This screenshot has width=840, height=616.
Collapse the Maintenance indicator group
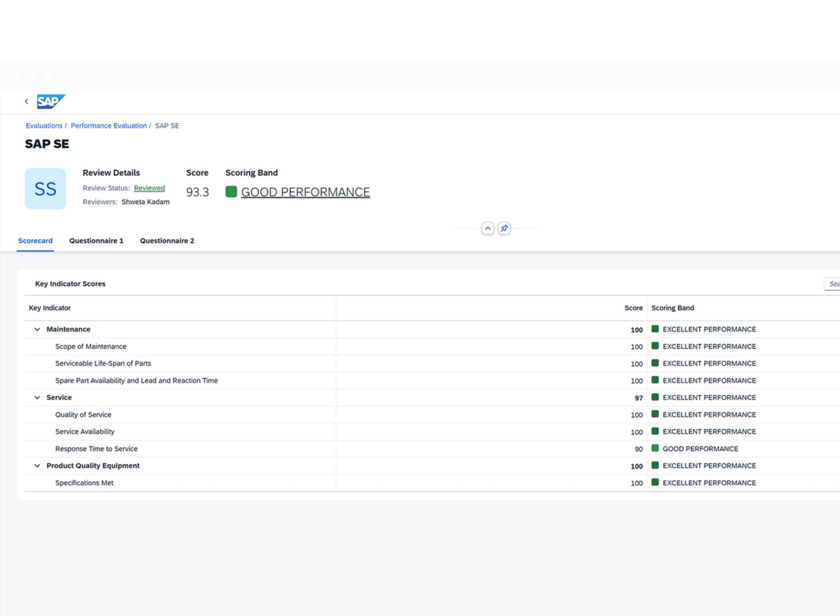coord(38,329)
